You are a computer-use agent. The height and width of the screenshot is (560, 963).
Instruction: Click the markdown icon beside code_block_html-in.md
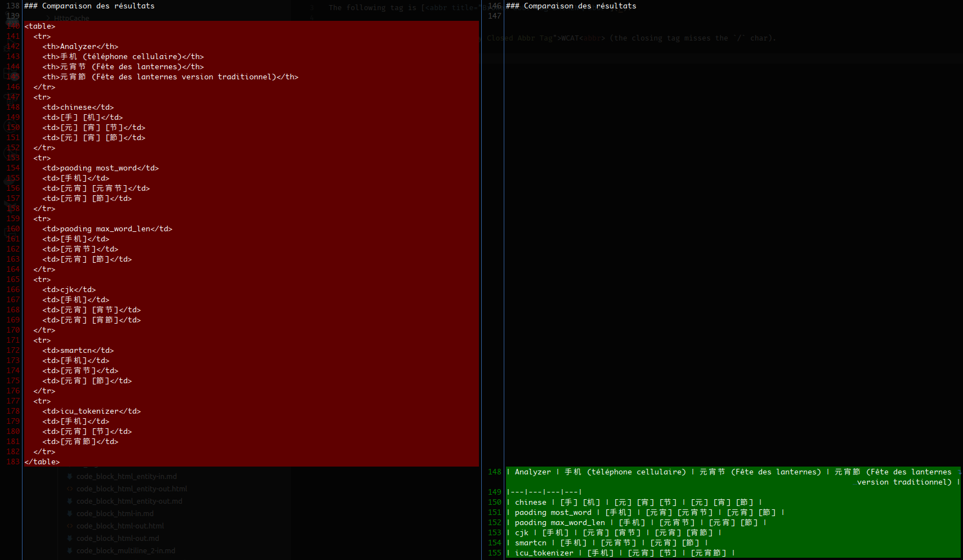(x=70, y=514)
